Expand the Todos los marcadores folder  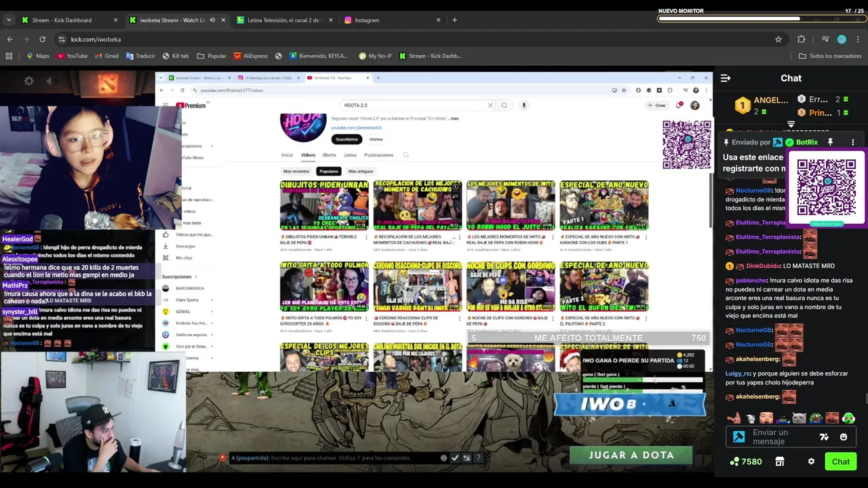[830, 56]
